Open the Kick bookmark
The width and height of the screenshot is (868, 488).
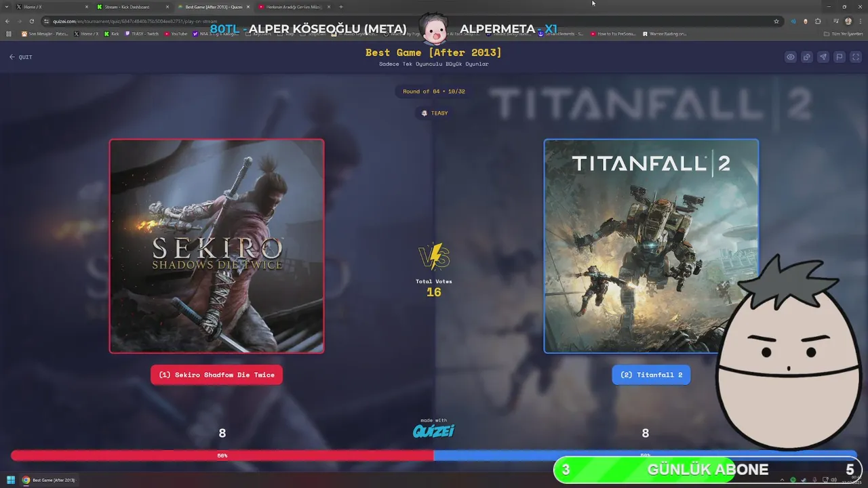(112, 33)
